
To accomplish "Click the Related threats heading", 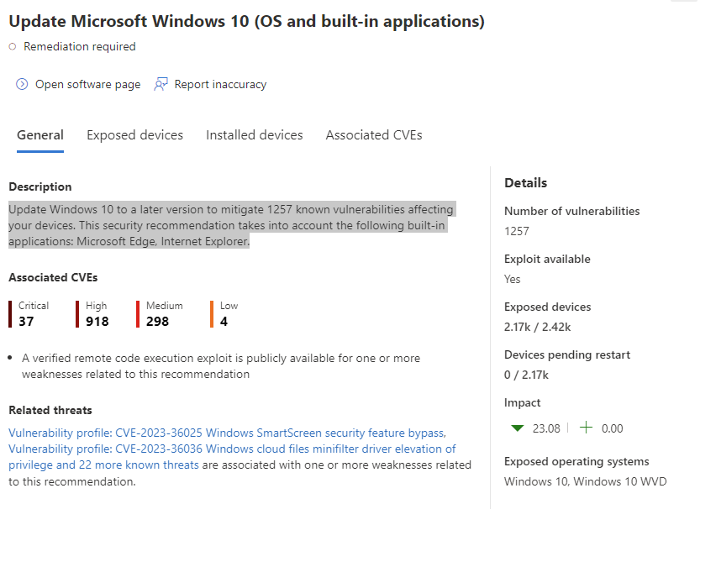I will point(50,411).
